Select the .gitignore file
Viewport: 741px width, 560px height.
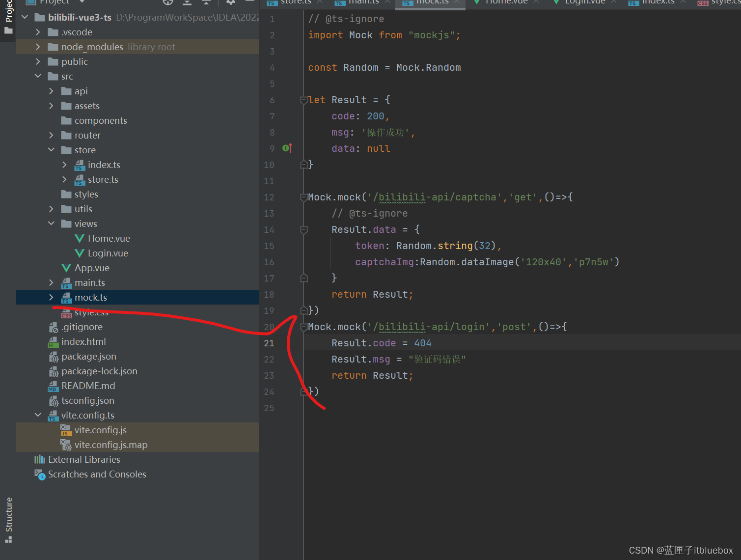82,327
